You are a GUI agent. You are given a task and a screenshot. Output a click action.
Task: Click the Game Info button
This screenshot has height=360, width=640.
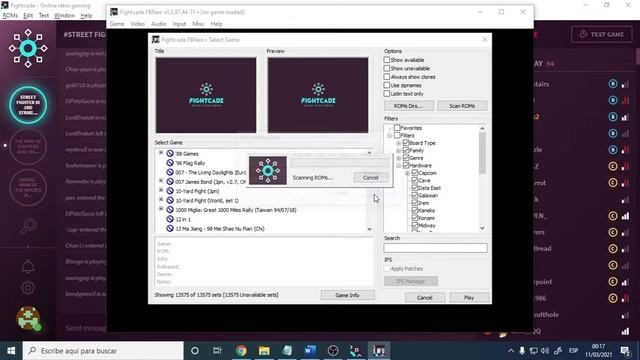click(x=347, y=295)
